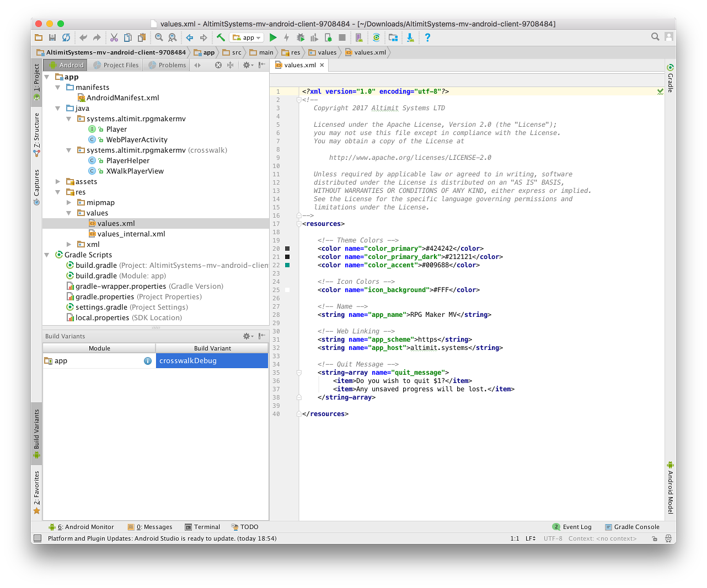Click the Cut scissors icon

tap(114, 37)
